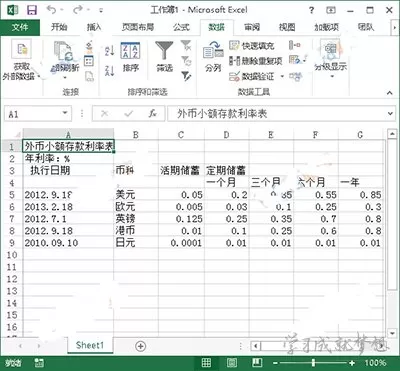
Task: Open Excel Help question mark
Action: coord(311,10)
